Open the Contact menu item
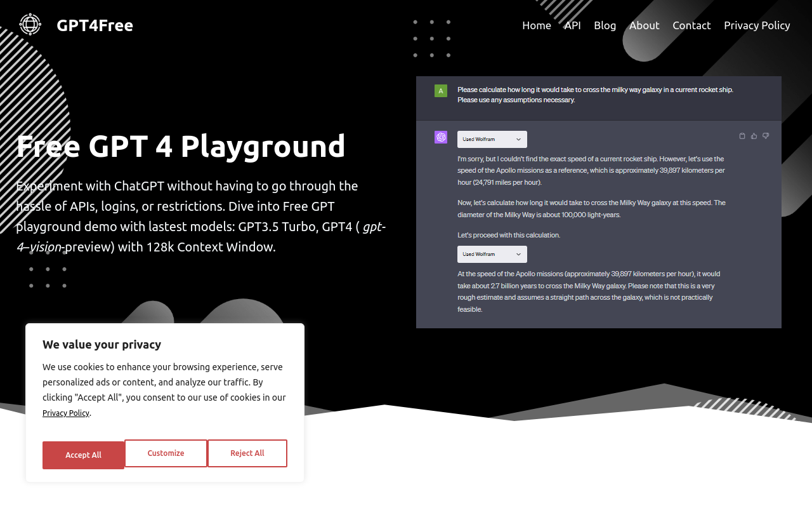The height and width of the screenshot is (508, 812). 691,25
